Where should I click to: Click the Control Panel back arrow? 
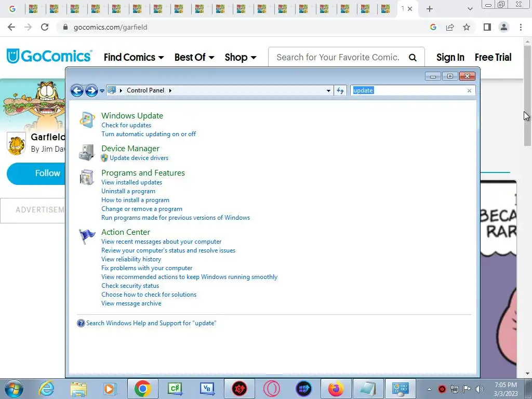[77, 90]
